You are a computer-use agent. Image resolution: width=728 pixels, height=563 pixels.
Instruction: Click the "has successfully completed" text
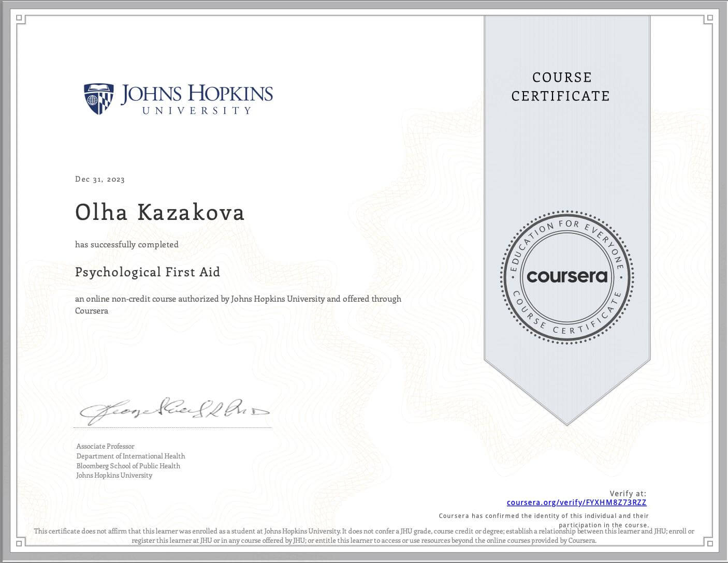point(127,244)
